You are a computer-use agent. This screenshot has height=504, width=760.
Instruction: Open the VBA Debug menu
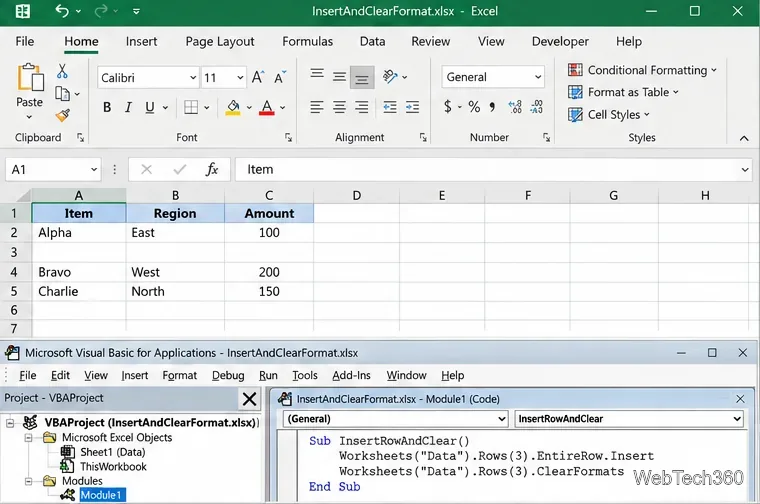click(x=228, y=376)
